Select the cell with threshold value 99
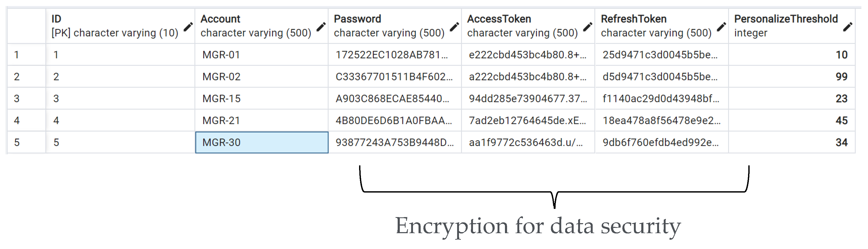 (792, 77)
